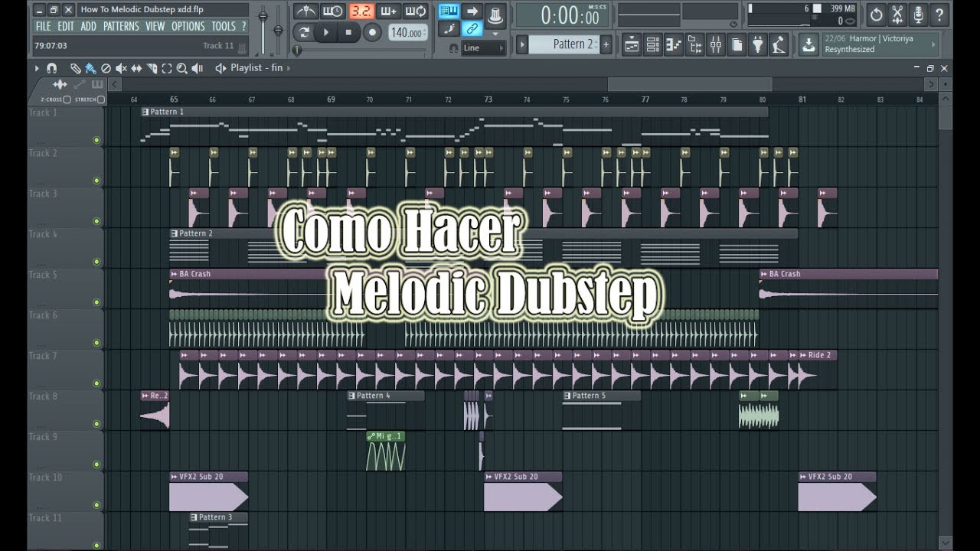
Task: Open the TOOLS menu
Action: [224, 26]
